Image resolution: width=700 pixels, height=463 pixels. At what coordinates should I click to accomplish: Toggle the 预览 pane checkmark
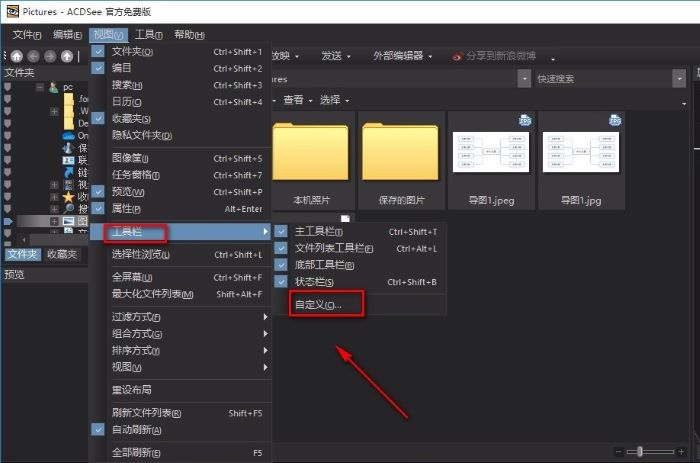(98, 192)
